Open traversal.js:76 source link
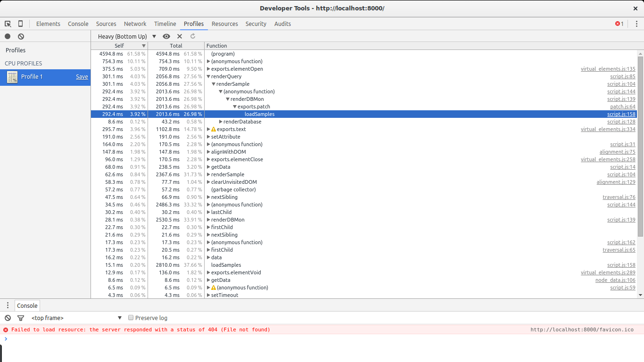 (619, 197)
